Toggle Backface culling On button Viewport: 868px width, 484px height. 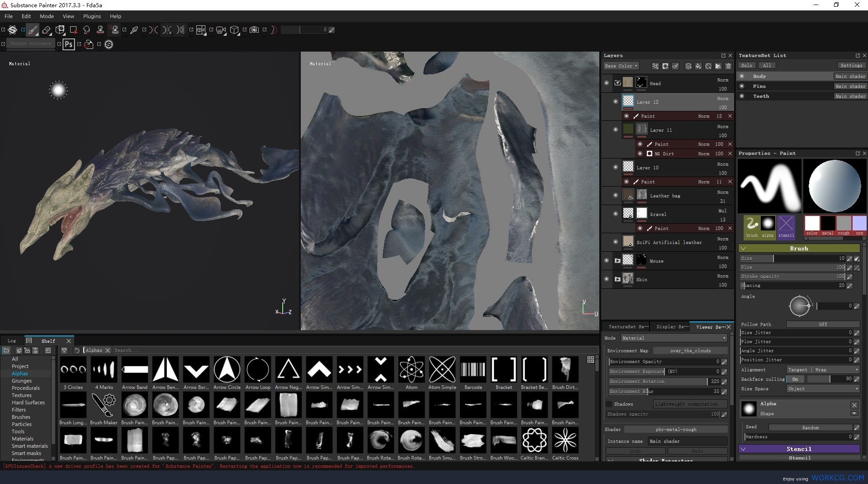pyautogui.click(x=795, y=379)
